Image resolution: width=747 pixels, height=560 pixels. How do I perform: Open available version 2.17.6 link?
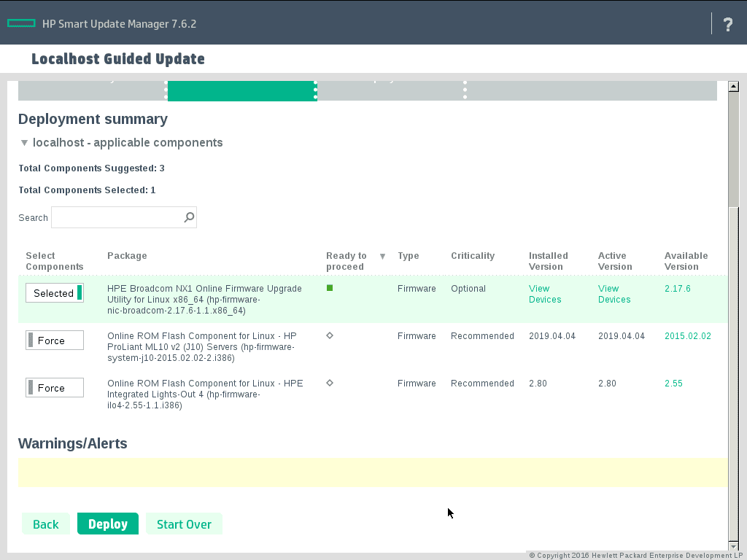pyautogui.click(x=678, y=289)
